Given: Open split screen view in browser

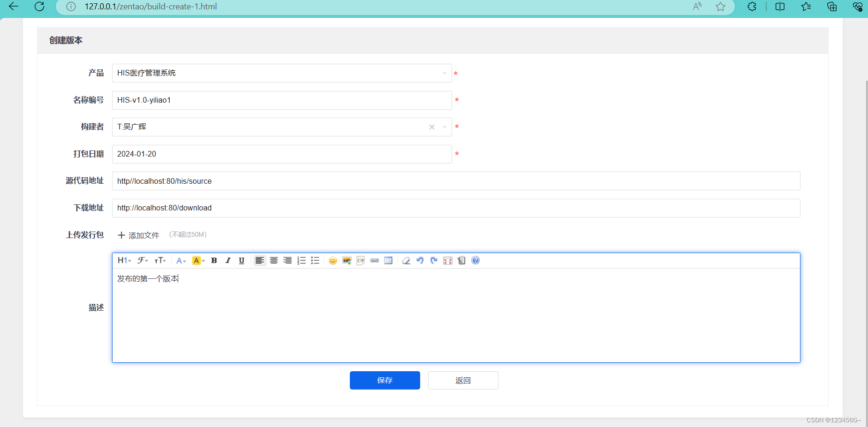Looking at the screenshot, I should [x=780, y=7].
